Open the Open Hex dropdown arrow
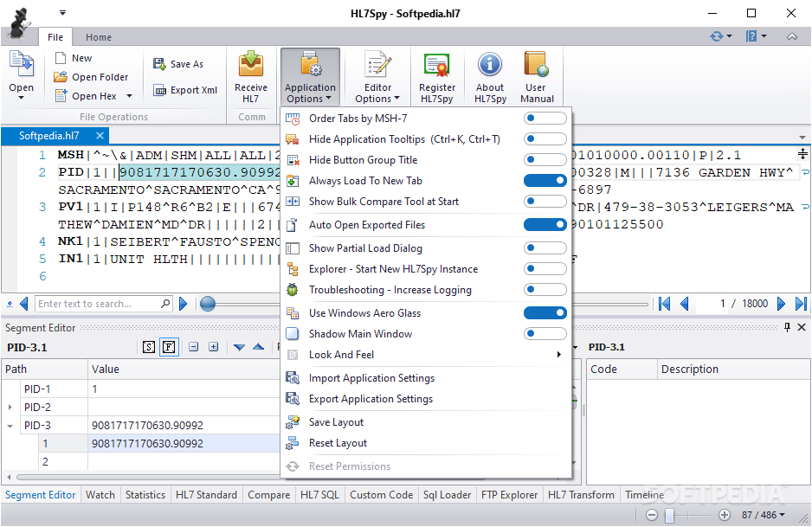The image size is (812, 527). pyautogui.click(x=129, y=96)
